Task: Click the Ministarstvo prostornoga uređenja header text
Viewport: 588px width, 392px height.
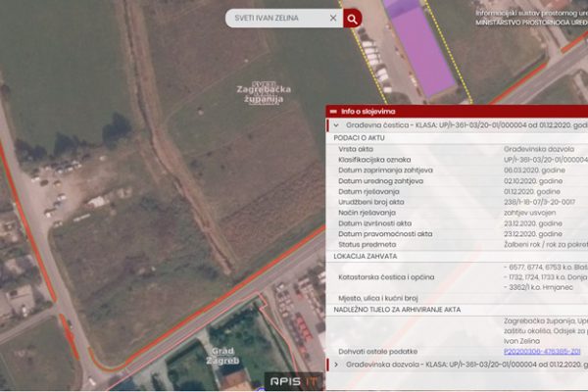Action: [x=531, y=22]
